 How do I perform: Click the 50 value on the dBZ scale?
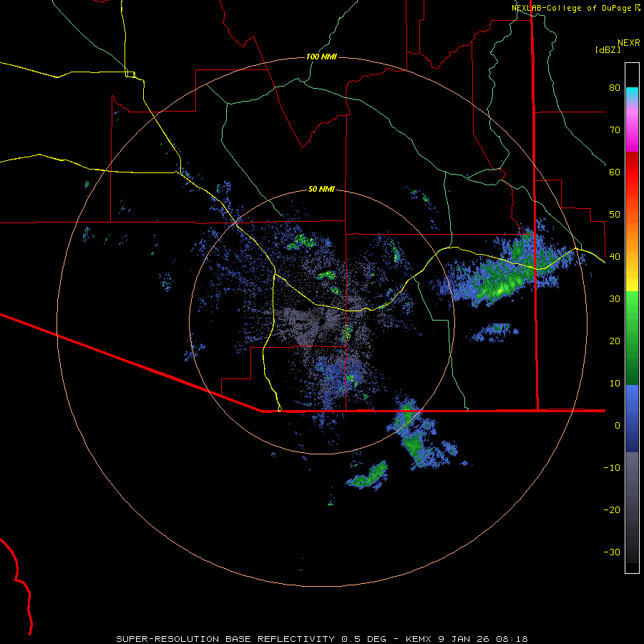tap(615, 215)
